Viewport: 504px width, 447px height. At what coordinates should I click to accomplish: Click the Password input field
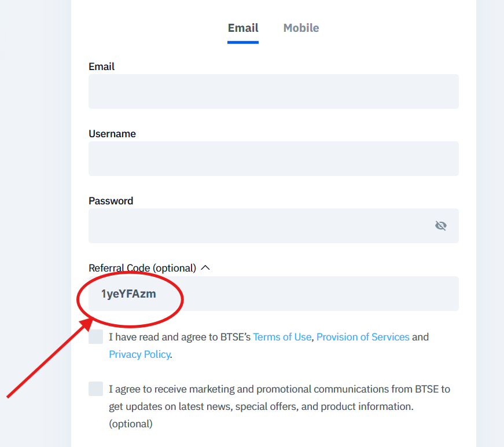(260, 226)
